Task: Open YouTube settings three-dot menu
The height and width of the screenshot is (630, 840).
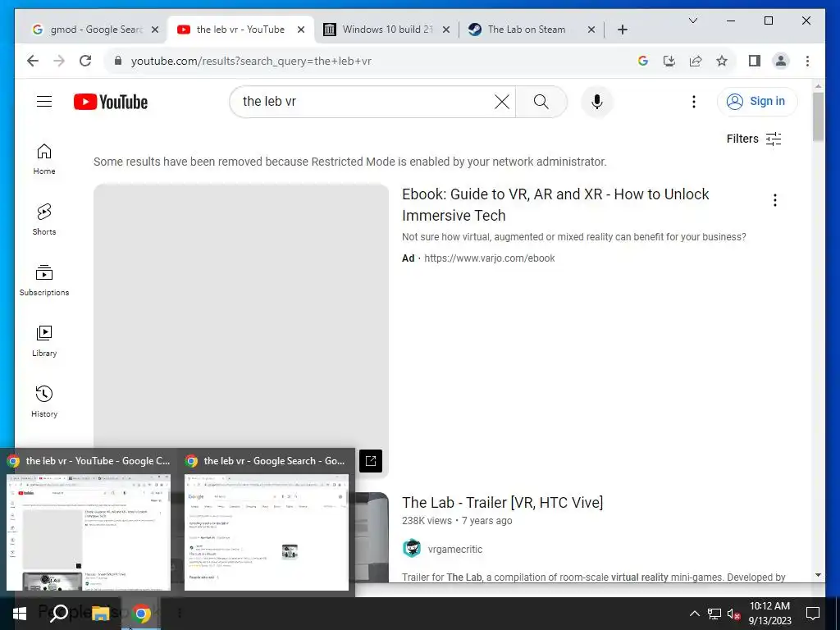Action: 694,101
